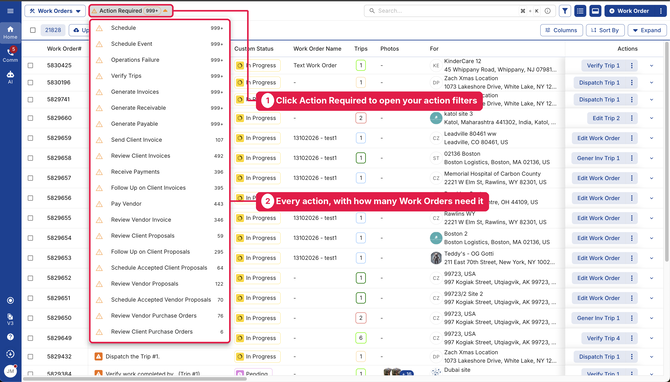The width and height of the screenshot is (670, 382).
Task: Click the horizontal scrollbar at the bottom
Action: coord(135,379)
